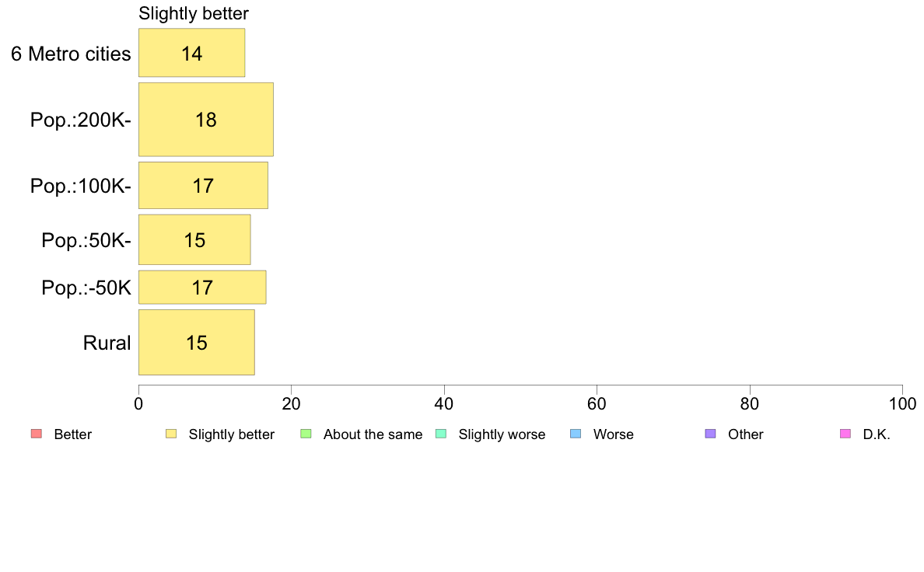Click the Rural category label
The height and width of the screenshot is (572, 924).
click(x=107, y=343)
